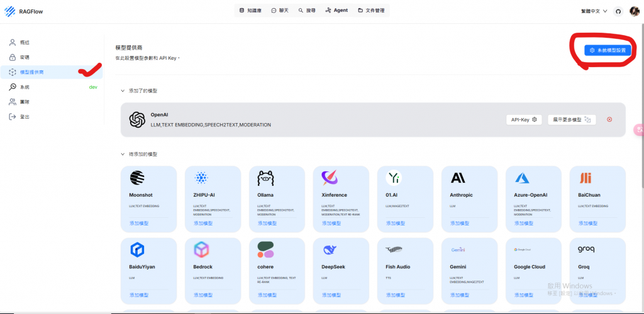The height and width of the screenshot is (314, 644).
Task: Click 添加模型 under Bedrock
Action: click(x=203, y=295)
